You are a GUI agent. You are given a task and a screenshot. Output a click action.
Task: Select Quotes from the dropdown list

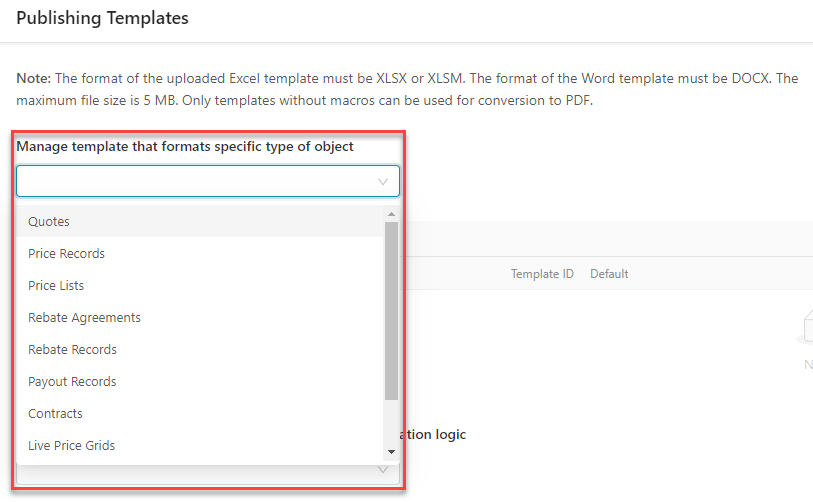(x=49, y=221)
